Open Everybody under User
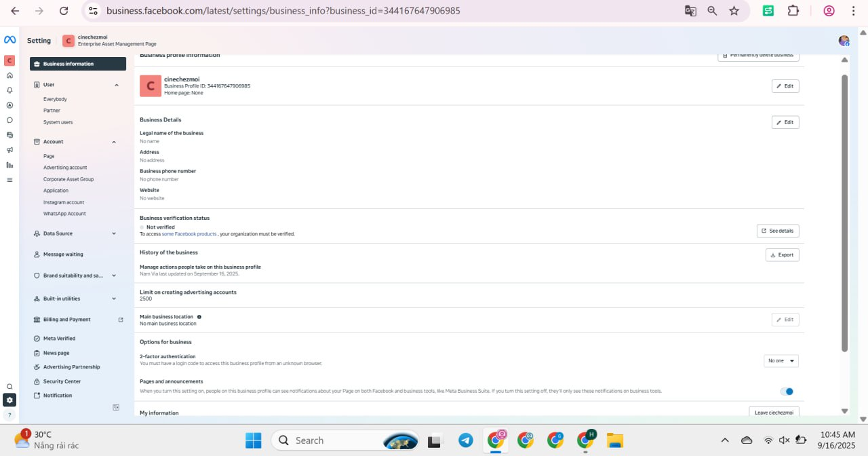The width and height of the screenshot is (868, 456). click(55, 99)
